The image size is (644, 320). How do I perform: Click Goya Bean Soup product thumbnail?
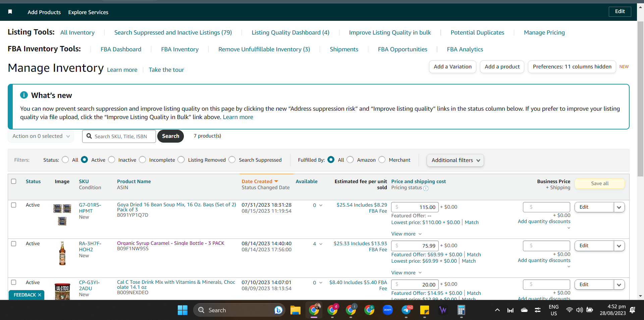pos(62,214)
